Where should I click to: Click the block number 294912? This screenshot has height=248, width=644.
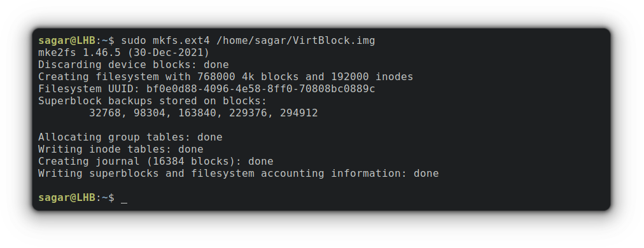pos(299,113)
